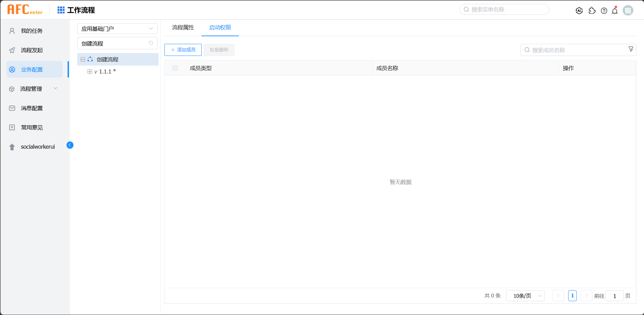Collapse the left panel via blue chevron toggle
The width and height of the screenshot is (644, 315).
tap(70, 145)
